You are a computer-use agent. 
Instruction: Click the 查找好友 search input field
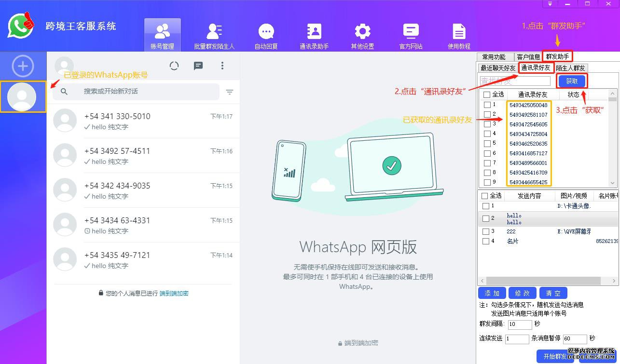514,81
